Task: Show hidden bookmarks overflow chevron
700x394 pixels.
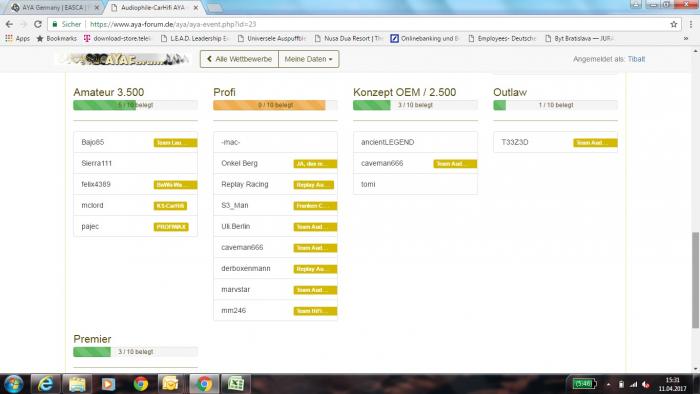Action: (685, 38)
